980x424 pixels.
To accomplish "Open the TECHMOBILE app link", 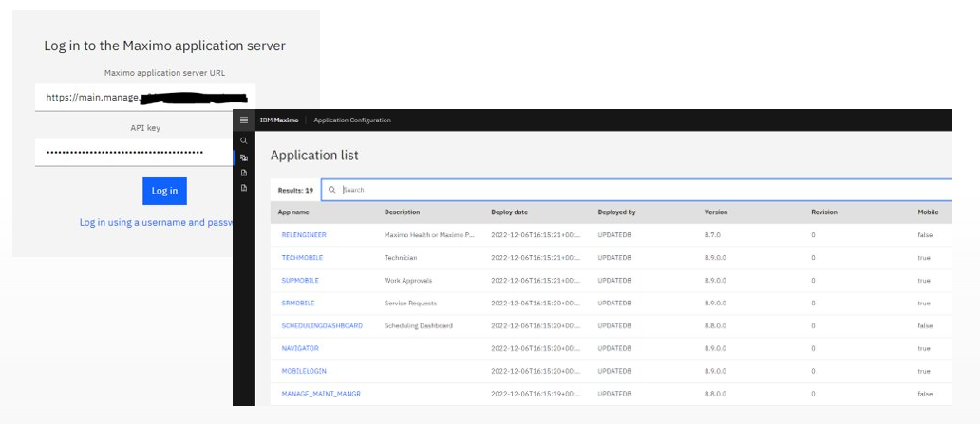I will [302, 258].
